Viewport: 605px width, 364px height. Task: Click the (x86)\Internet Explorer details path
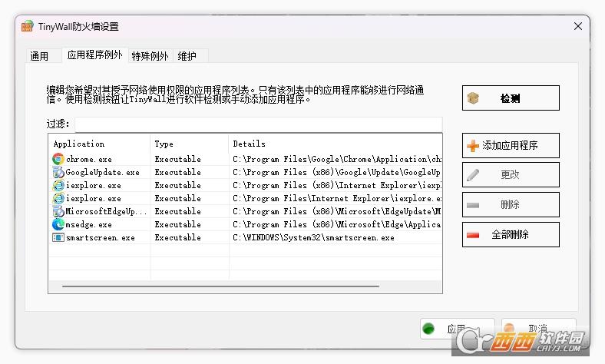coord(337,185)
